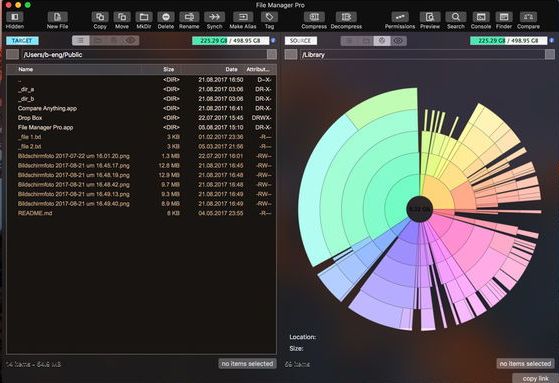This screenshot has height=383, width=559.
Task: Click the blue info dot beside SOURCE disk usage
Action: [x=551, y=41]
